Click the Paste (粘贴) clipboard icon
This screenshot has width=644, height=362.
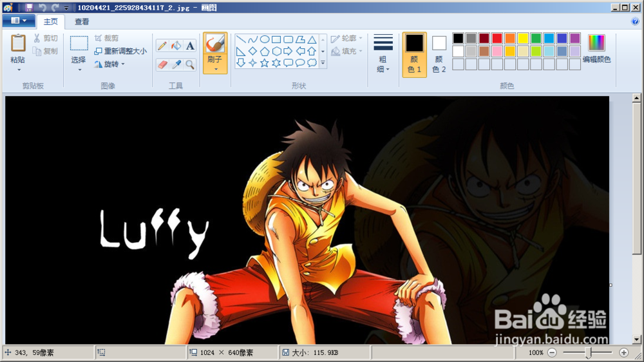[17, 43]
